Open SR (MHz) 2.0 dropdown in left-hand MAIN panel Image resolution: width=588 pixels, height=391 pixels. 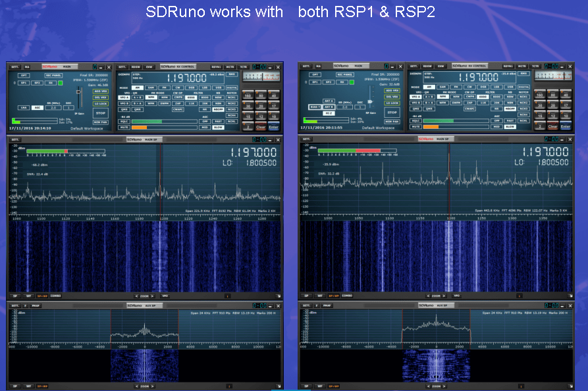[x=53, y=107]
